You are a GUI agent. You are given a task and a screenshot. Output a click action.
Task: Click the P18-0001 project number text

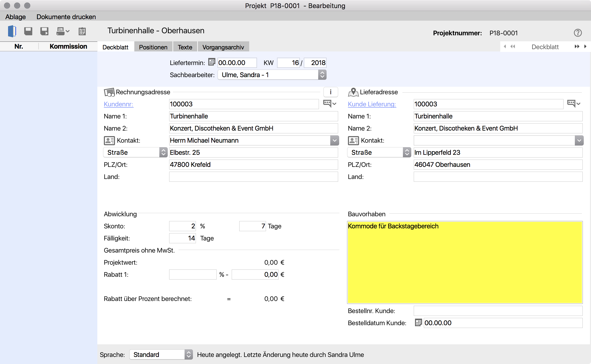pos(504,33)
